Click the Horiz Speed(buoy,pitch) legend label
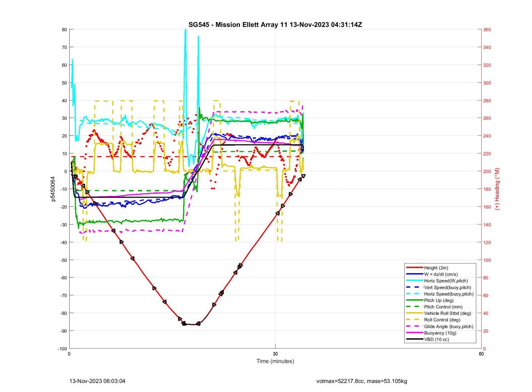The image size is (532, 392). [x=449, y=294]
